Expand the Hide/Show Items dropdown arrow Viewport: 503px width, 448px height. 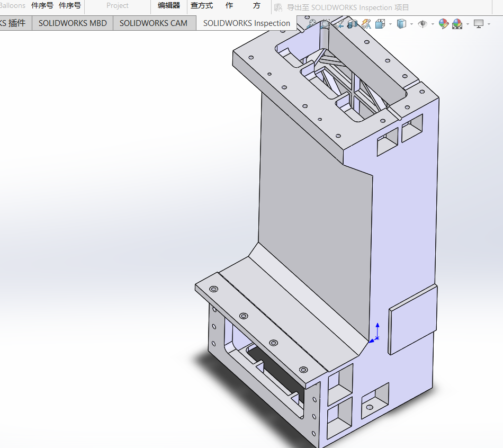433,24
